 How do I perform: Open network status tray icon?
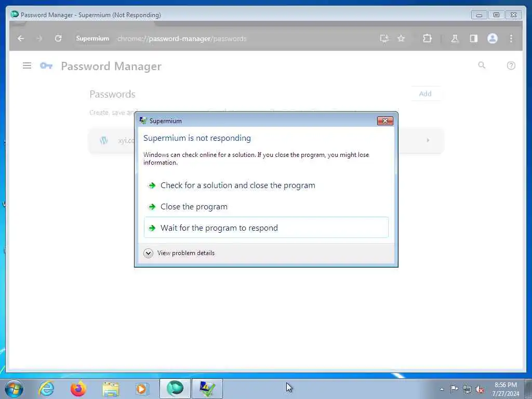tap(467, 389)
